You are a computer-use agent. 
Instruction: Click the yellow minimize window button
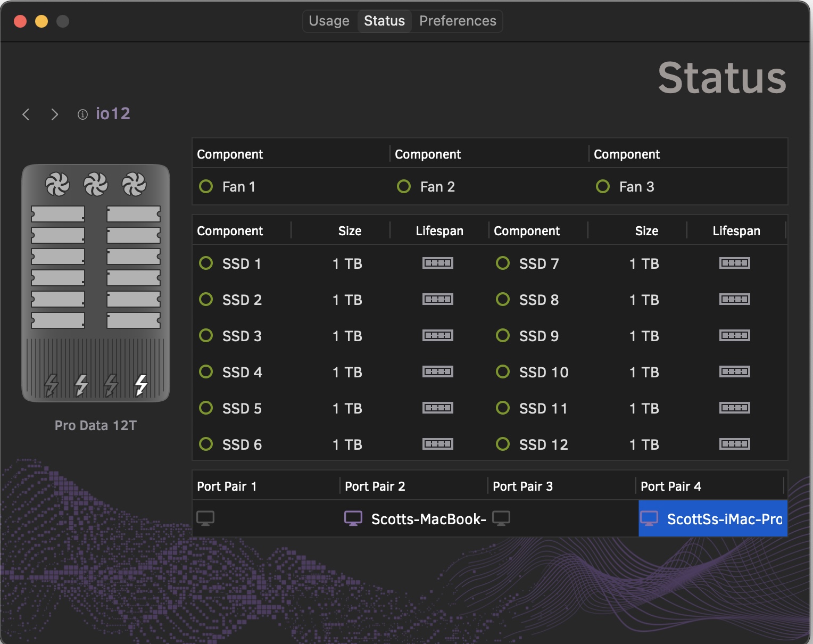[42, 21]
